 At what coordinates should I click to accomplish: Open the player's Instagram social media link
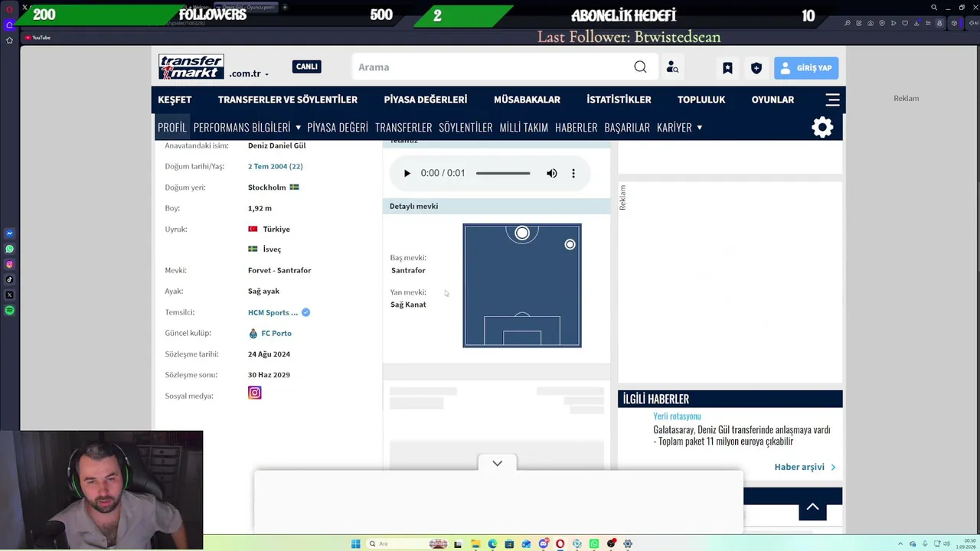(255, 393)
